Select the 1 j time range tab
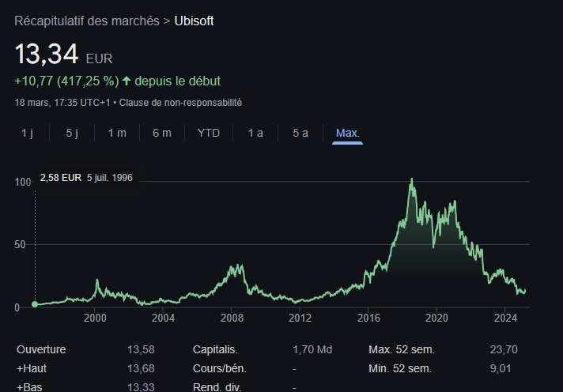 (28, 133)
